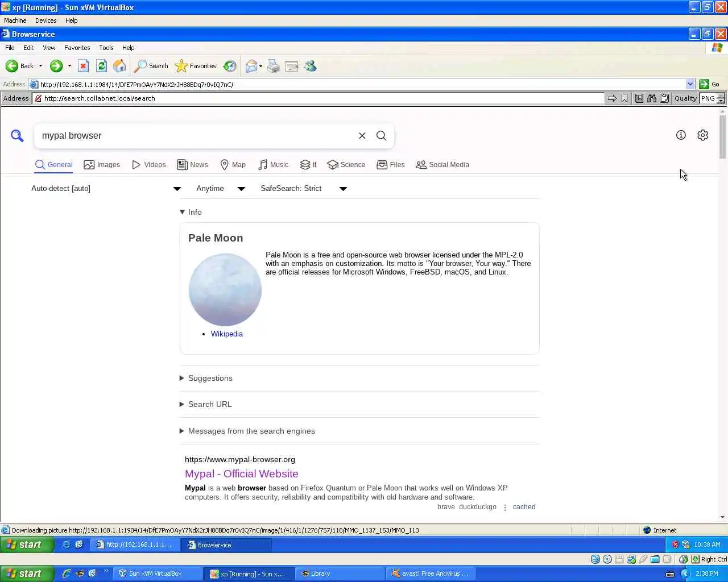Click the binoculars find icon

pos(652,98)
